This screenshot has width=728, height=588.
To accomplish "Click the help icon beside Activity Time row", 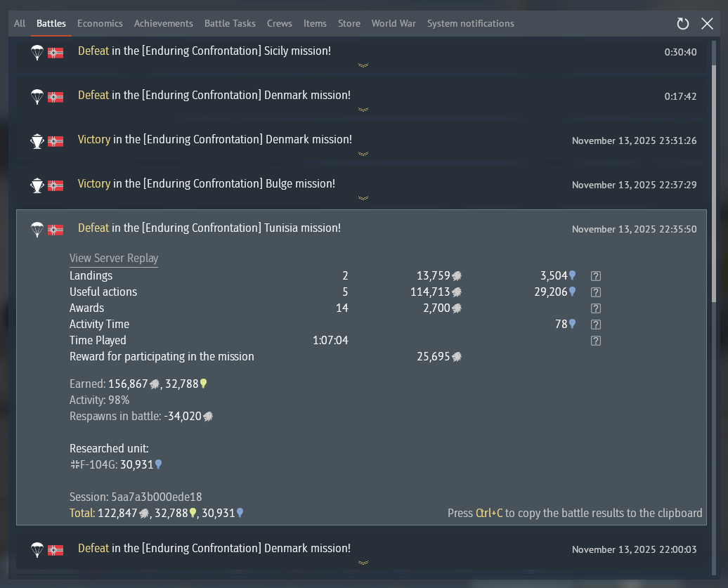I will point(596,325).
